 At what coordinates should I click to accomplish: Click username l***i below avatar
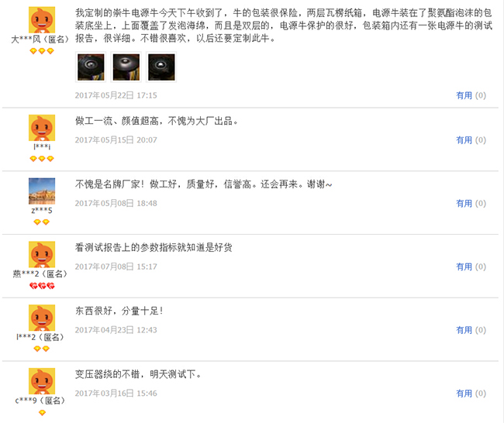pyautogui.click(x=42, y=146)
